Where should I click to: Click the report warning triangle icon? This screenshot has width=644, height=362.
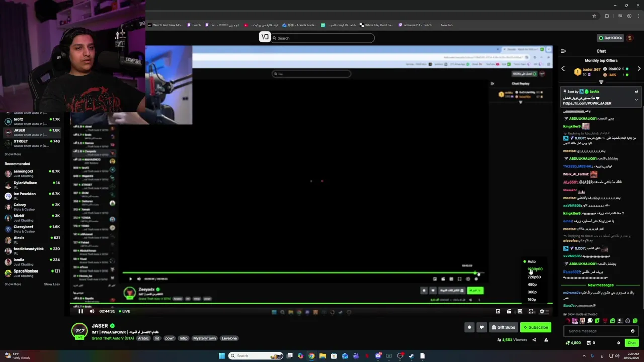(546, 340)
